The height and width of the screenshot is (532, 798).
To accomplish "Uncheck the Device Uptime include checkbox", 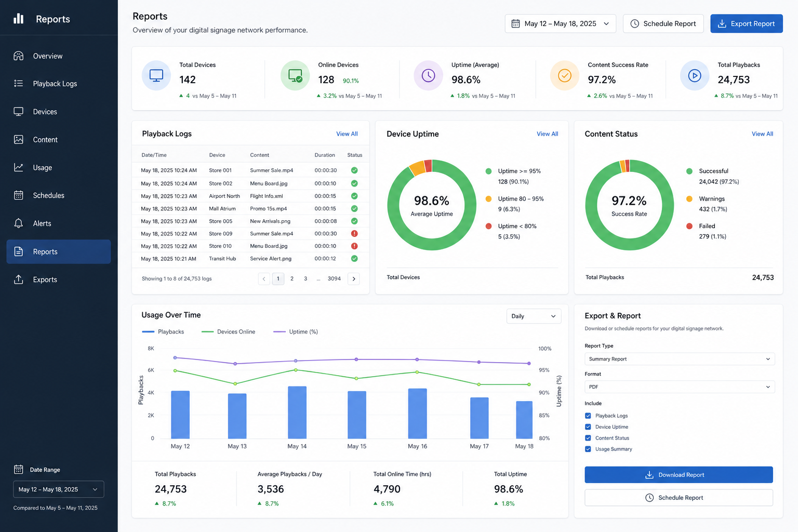I will [588, 427].
